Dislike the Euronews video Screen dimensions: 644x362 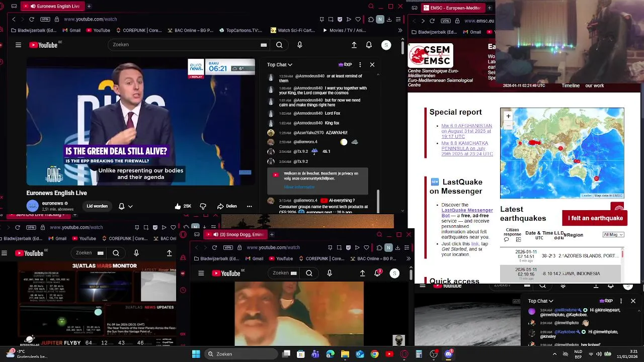[203, 206]
